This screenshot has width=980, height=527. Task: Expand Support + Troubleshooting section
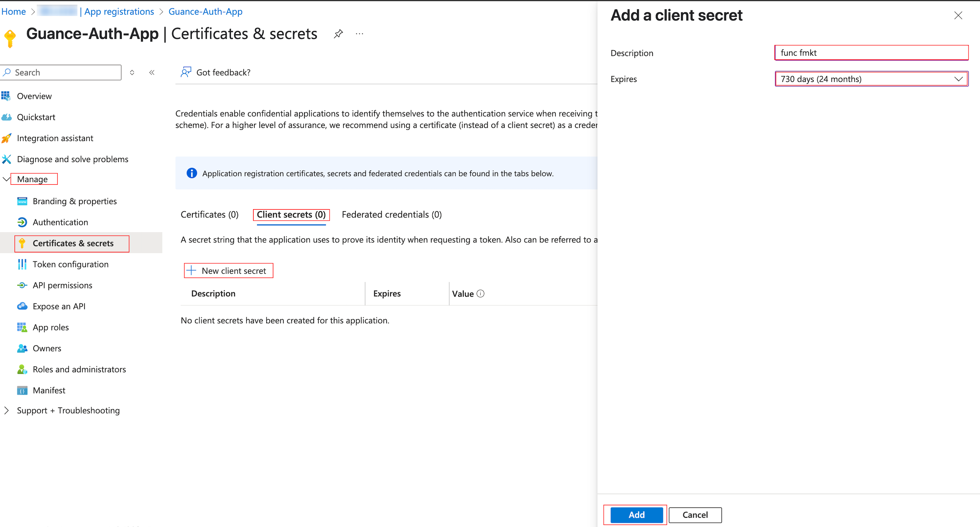[x=6, y=410]
